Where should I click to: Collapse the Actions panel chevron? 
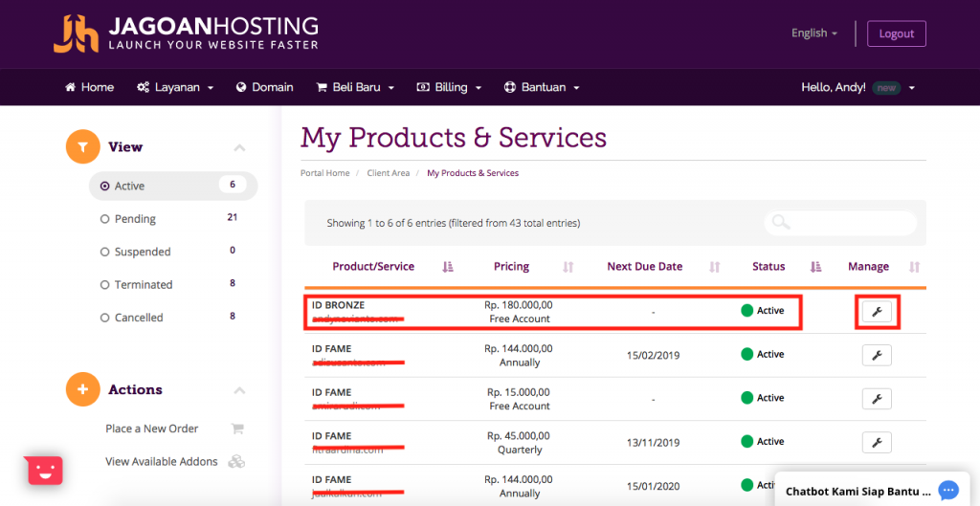click(239, 390)
